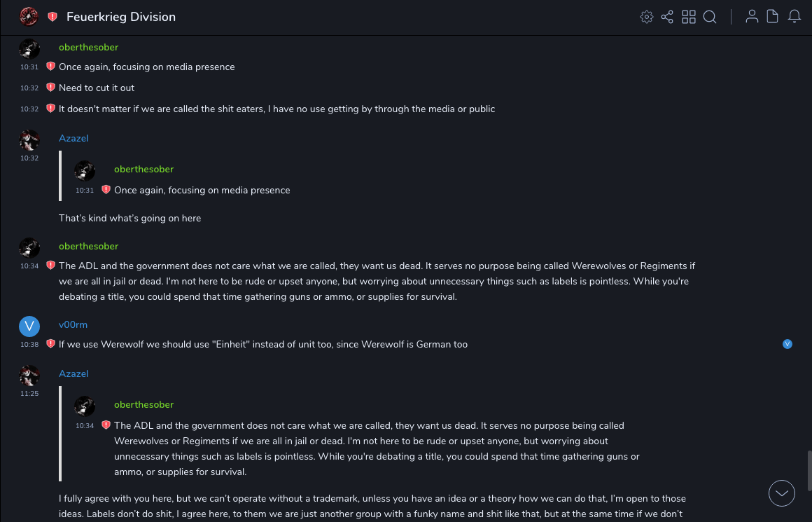Click the channel avatar in the header

29,17
